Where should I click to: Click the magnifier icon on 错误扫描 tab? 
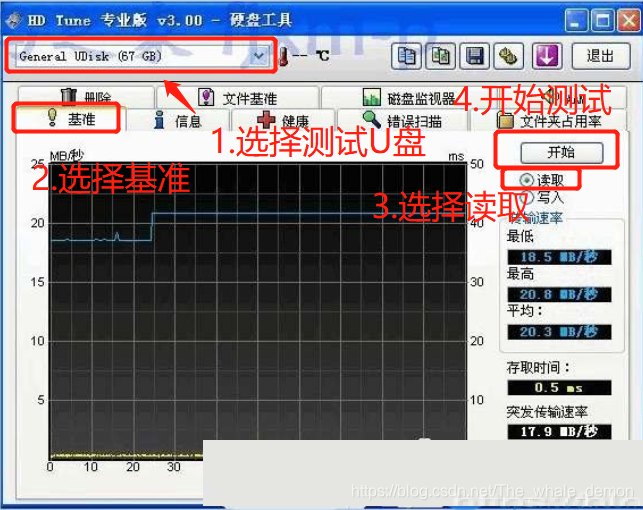pyautogui.click(x=372, y=119)
